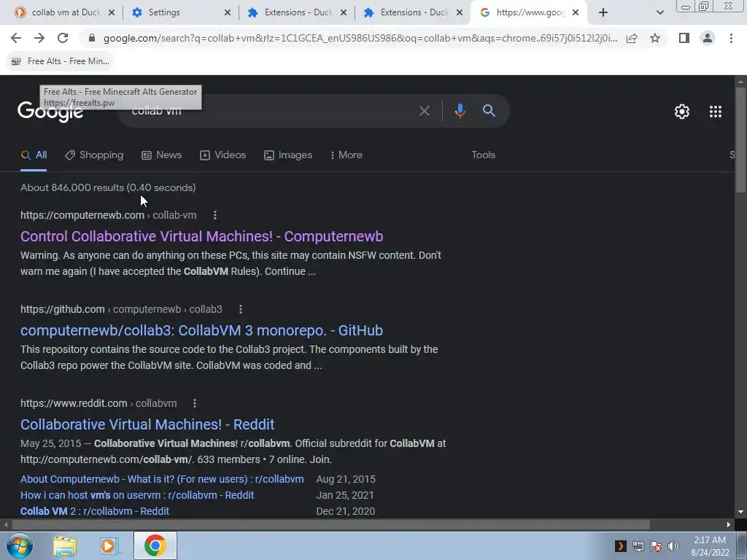Open the network icon in tray
Image resolution: width=747 pixels, height=560 pixels.
click(638, 546)
